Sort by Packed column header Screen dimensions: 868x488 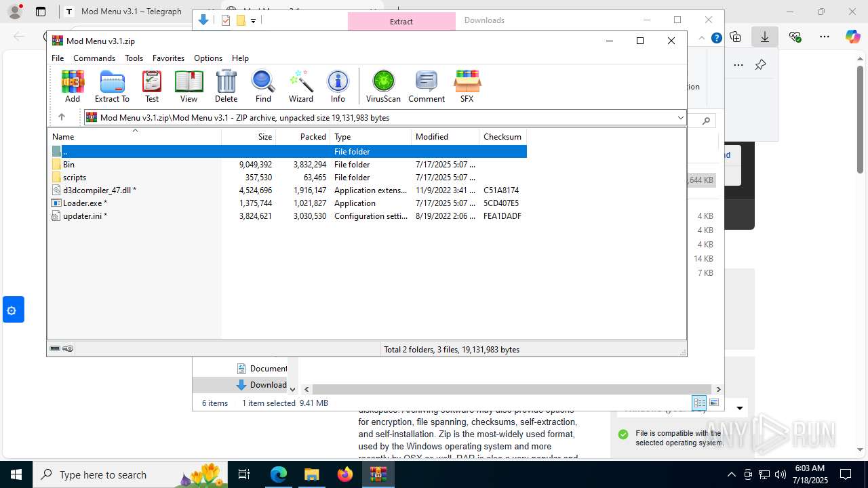pyautogui.click(x=303, y=137)
